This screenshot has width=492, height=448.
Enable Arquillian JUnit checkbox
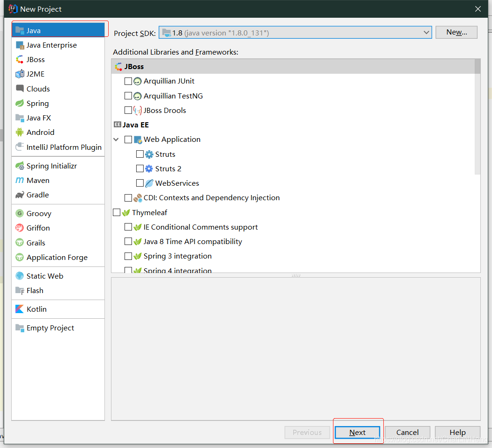click(128, 81)
